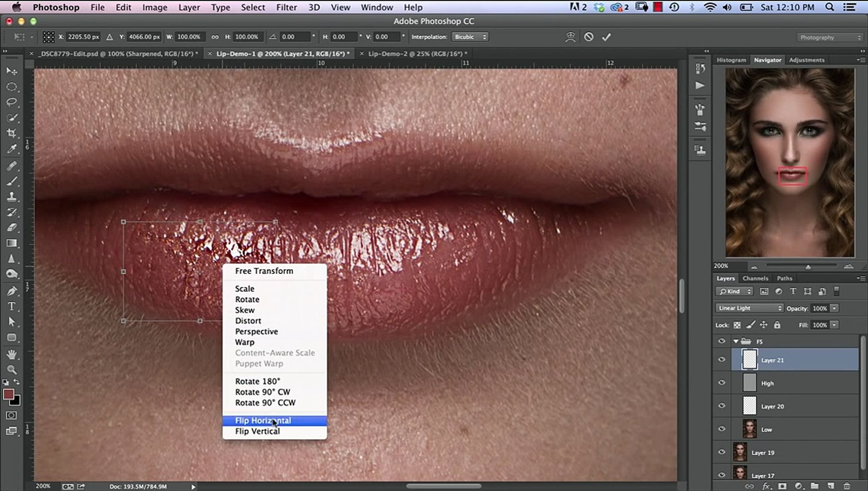Select the Hand tool
This screenshot has width=868, height=491.
12,354
